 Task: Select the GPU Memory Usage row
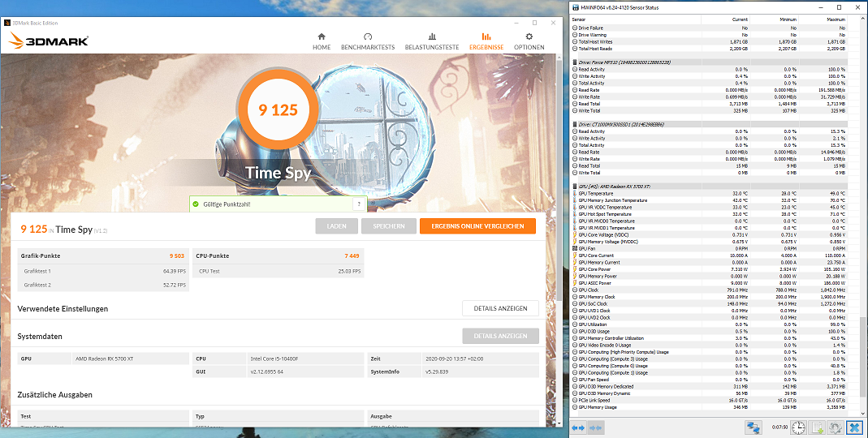[709, 407]
